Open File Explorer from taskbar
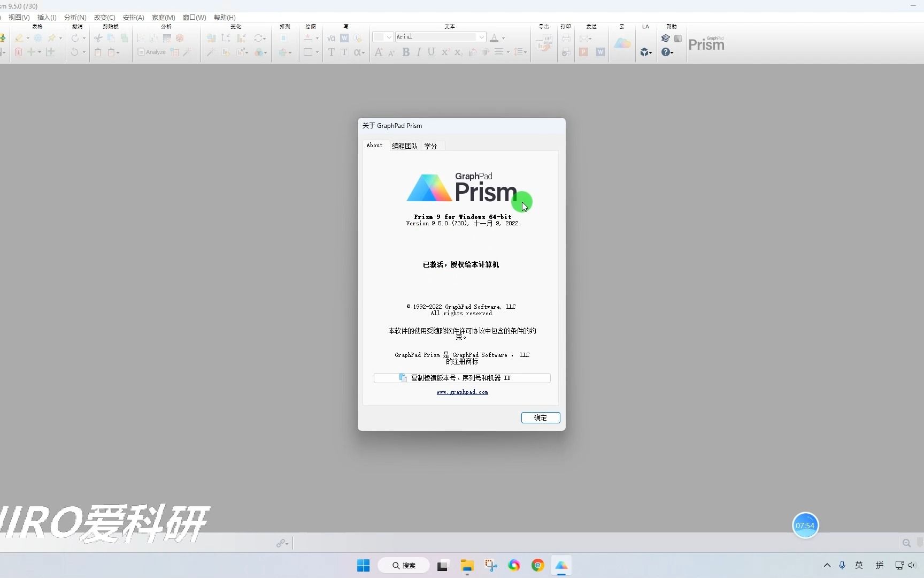The height and width of the screenshot is (578, 924). coord(467,565)
